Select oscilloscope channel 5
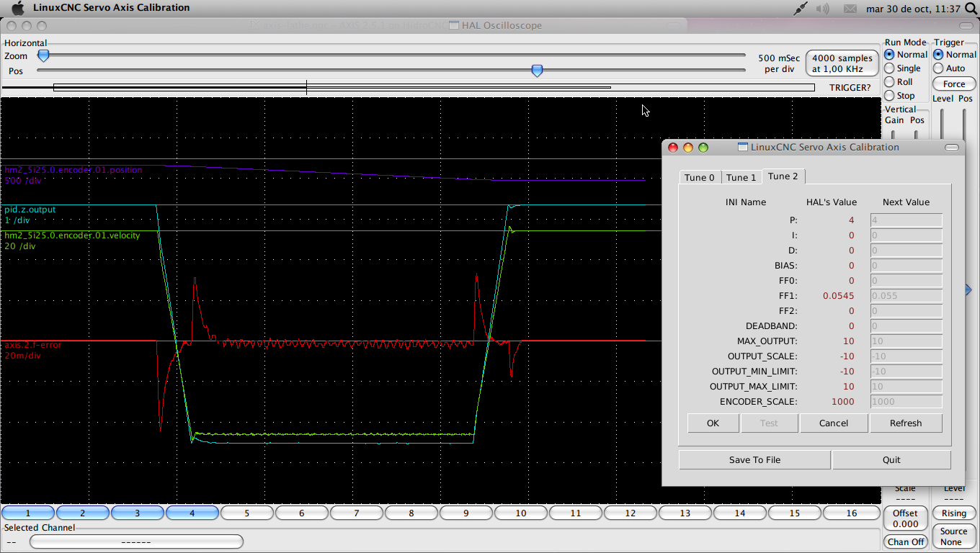 [247, 513]
